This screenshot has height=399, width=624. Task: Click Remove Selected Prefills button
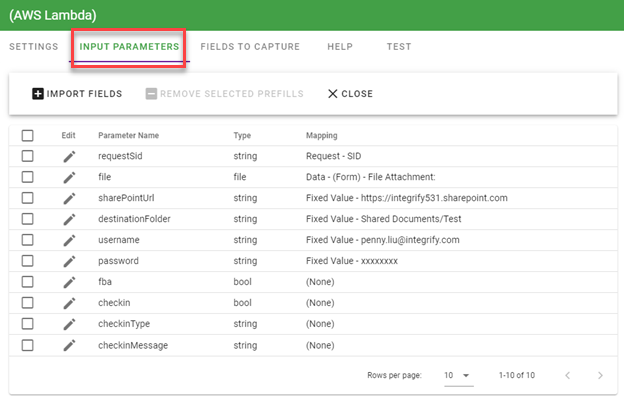pyautogui.click(x=224, y=94)
